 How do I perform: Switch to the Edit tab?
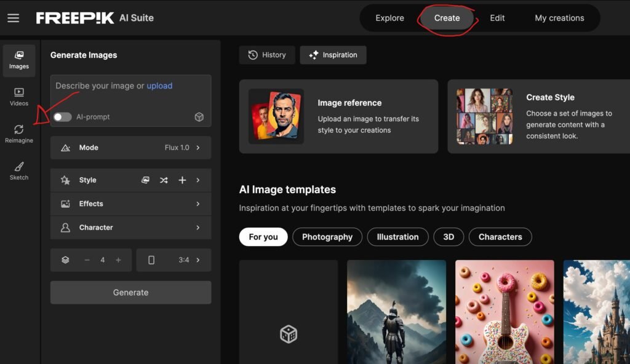coord(497,18)
